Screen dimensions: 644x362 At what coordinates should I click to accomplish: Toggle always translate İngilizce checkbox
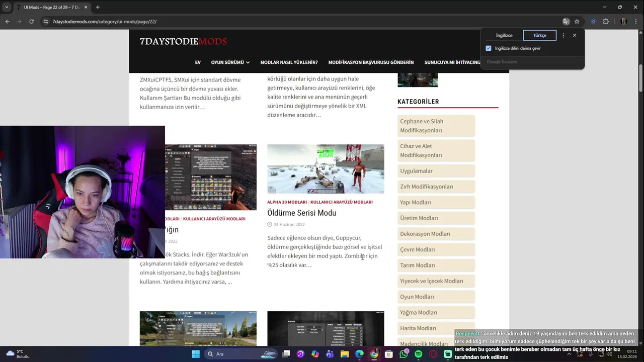tap(489, 48)
